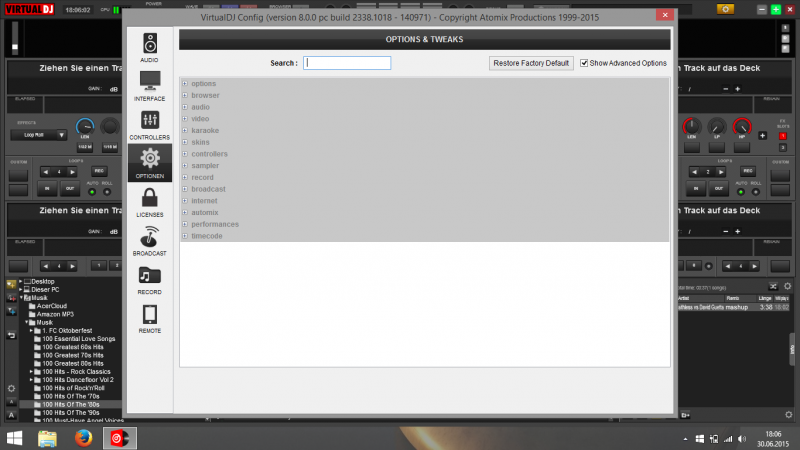Select the Amazon MP3 folder

[x=59, y=314]
